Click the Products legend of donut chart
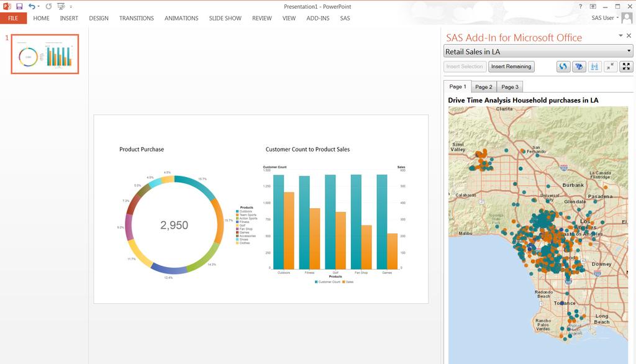The height and width of the screenshot is (364, 636). [247, 225]
